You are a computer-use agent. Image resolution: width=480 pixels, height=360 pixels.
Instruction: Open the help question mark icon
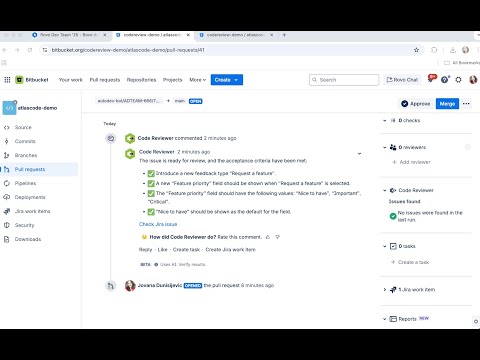444,80
